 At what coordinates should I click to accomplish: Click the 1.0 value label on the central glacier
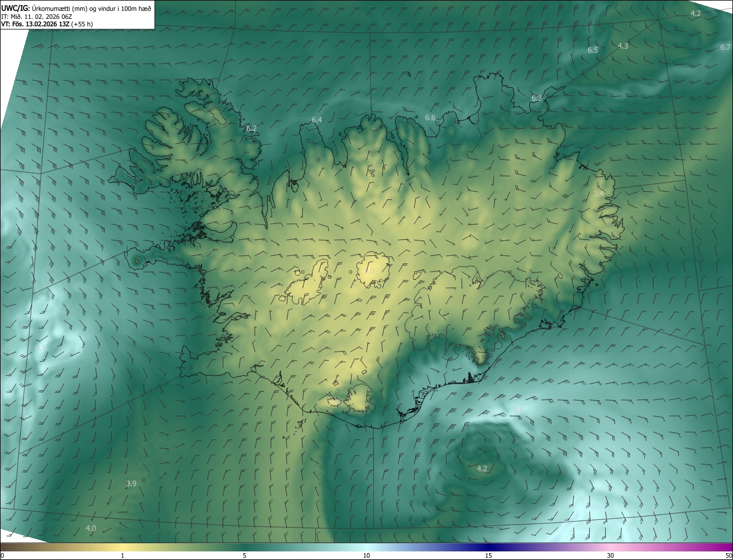click(x=369, y=271)
